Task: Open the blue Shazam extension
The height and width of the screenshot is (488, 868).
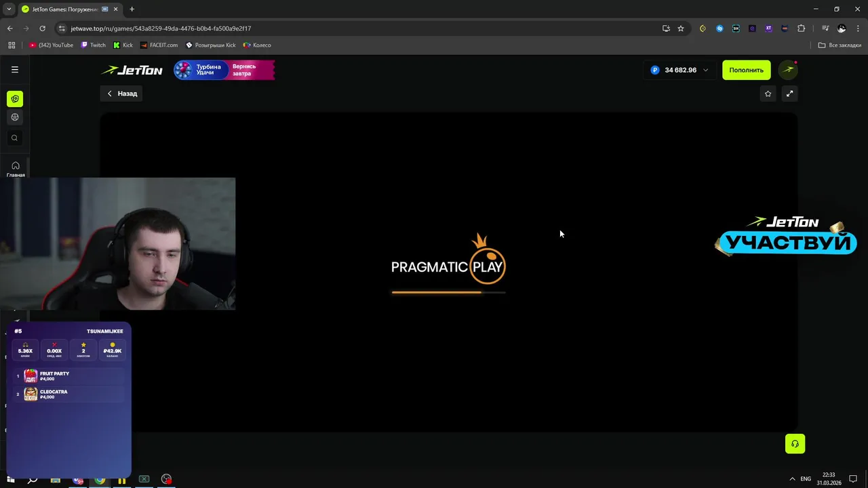Action: (719, 28)
